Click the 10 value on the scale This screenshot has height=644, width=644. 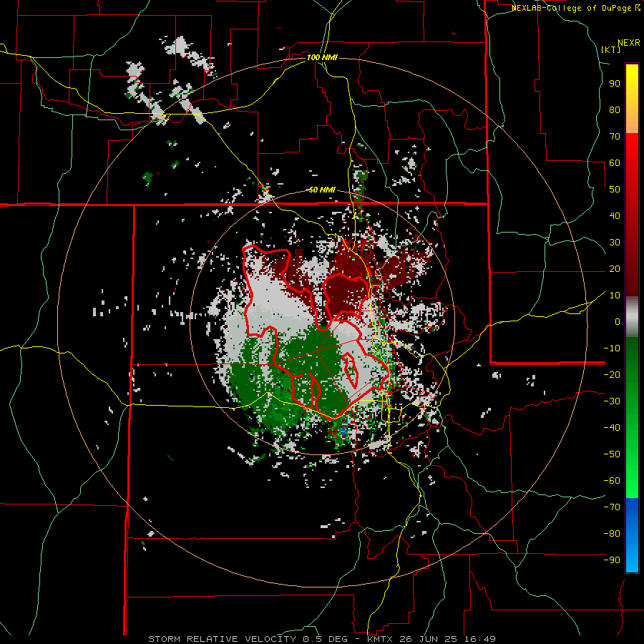(x=615, y=296)
